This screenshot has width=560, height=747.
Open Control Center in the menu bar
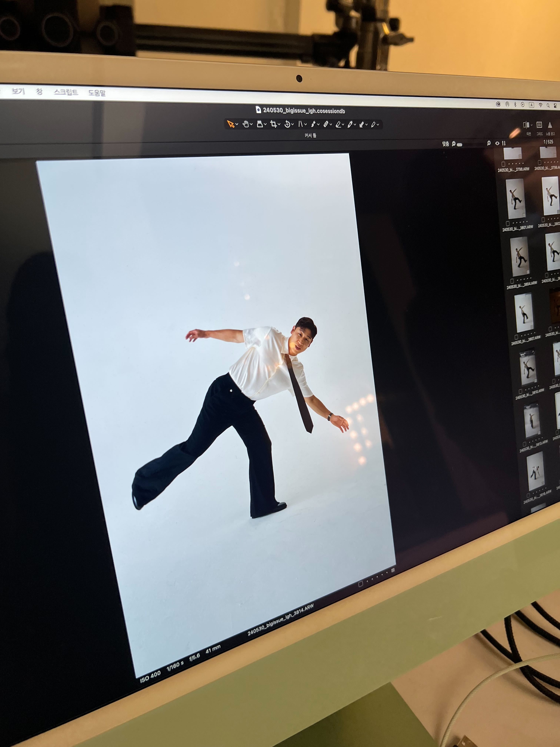click(x=555, y=106)
